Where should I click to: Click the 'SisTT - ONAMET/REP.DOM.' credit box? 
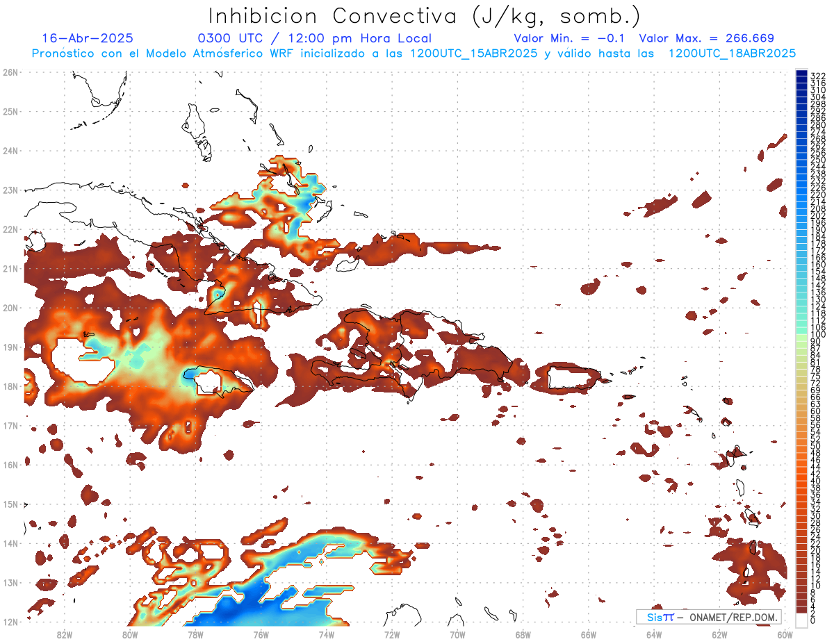(710, 617)
